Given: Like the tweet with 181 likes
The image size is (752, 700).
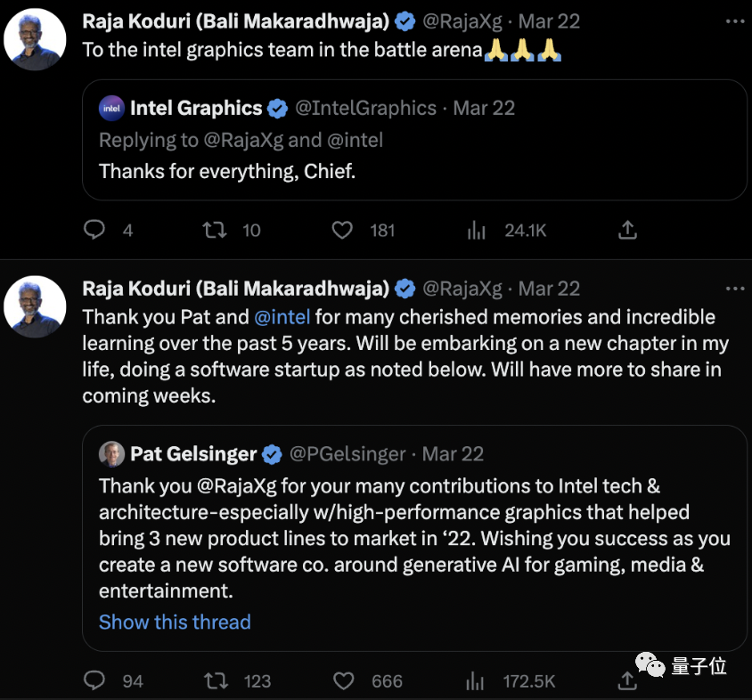Looking at the screenshot, I should point(342,231).
